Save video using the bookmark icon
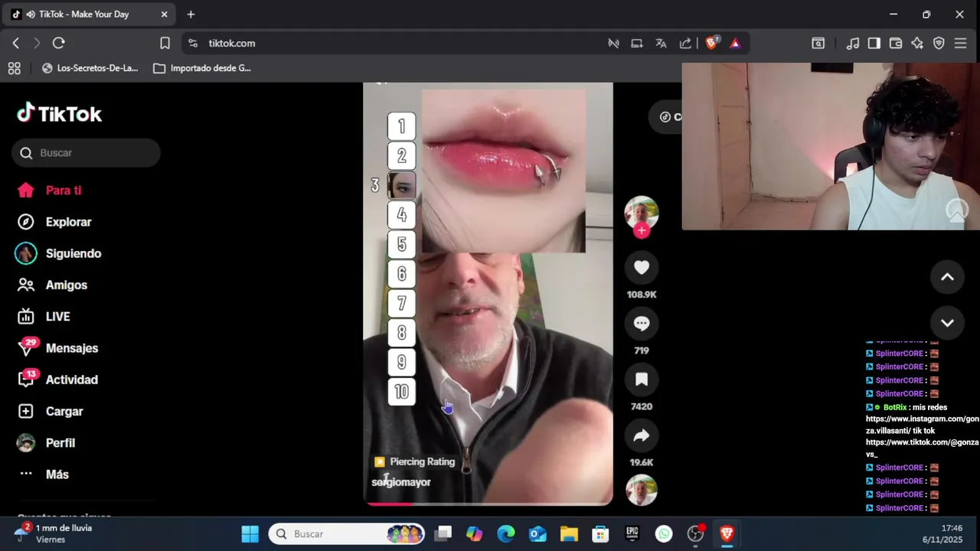The width and height of the screenshot is (980, 551). 642,379
